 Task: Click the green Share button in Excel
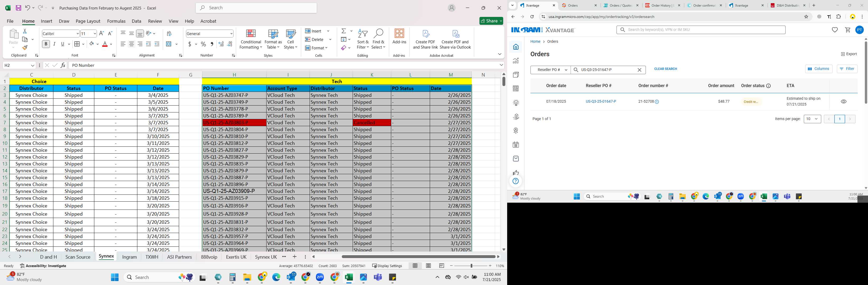pyautogui.click(x=491, y=21)
